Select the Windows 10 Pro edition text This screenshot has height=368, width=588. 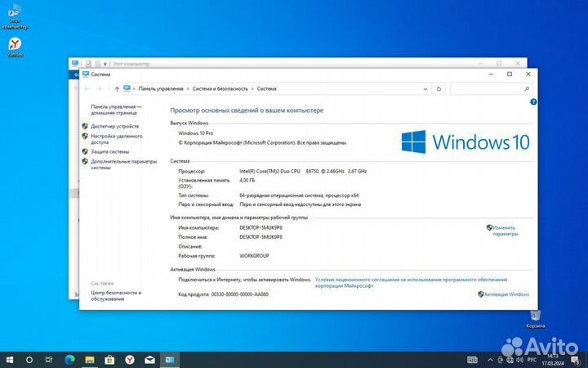[196, 133]
